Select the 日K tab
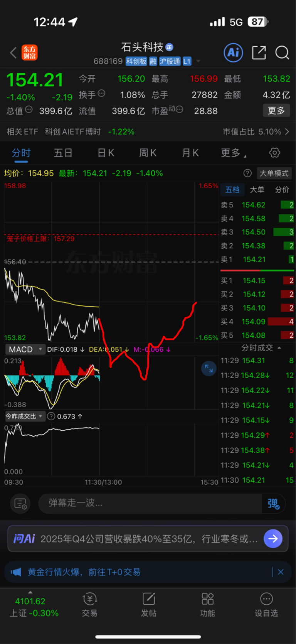This screenshot has height=644, width=296. tap(106, 153)
